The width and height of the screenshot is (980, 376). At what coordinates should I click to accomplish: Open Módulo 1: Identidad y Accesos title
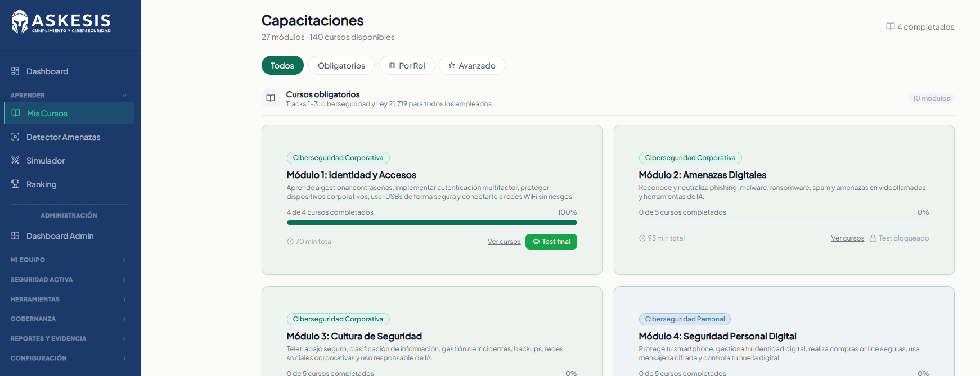point(352,175)
